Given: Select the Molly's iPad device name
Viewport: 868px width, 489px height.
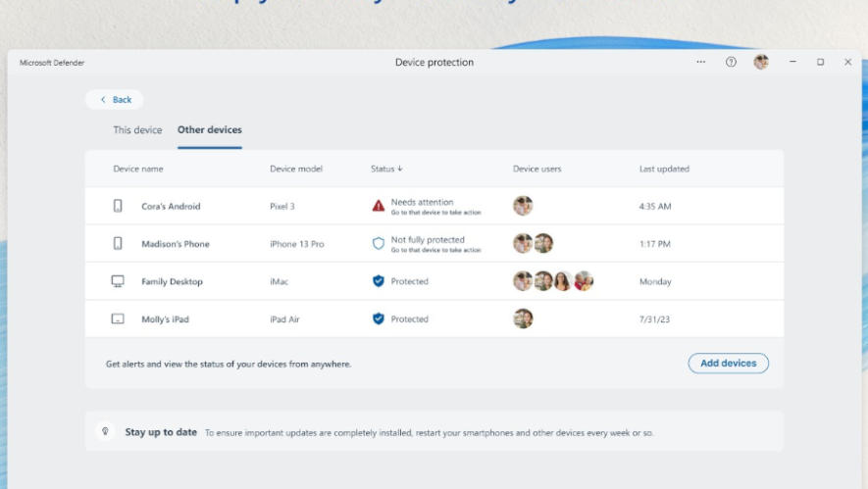Looking at the screenshot, I should (165, 319).
